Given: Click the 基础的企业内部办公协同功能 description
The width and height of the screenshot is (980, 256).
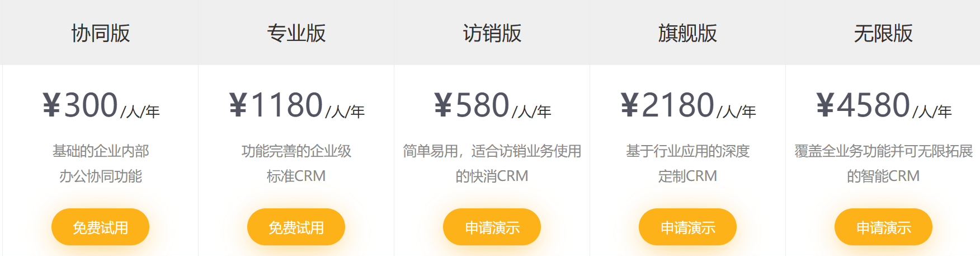Looking at the screenshot, I should click(101, 163).
